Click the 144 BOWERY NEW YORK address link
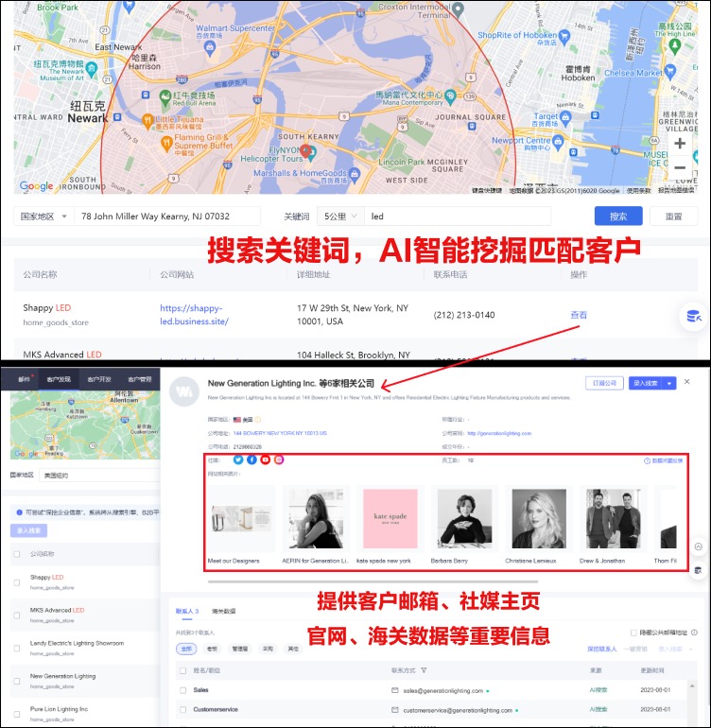Viewport: 711px width, 728px height. [280, 433]
